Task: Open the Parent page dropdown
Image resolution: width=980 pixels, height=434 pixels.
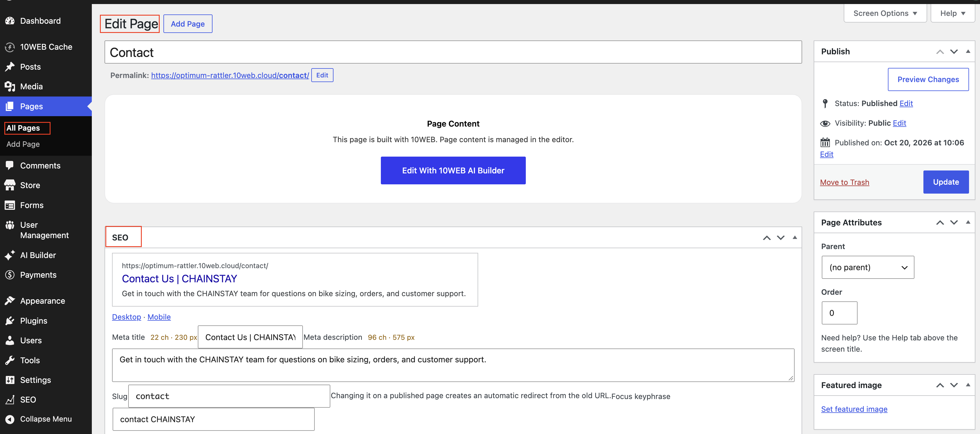Action: click(867, 267)
